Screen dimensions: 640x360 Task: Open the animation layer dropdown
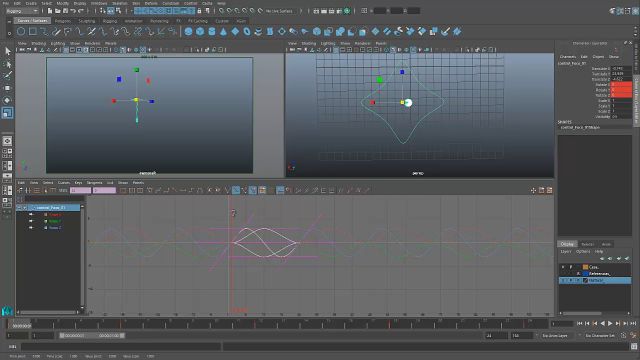559,336
